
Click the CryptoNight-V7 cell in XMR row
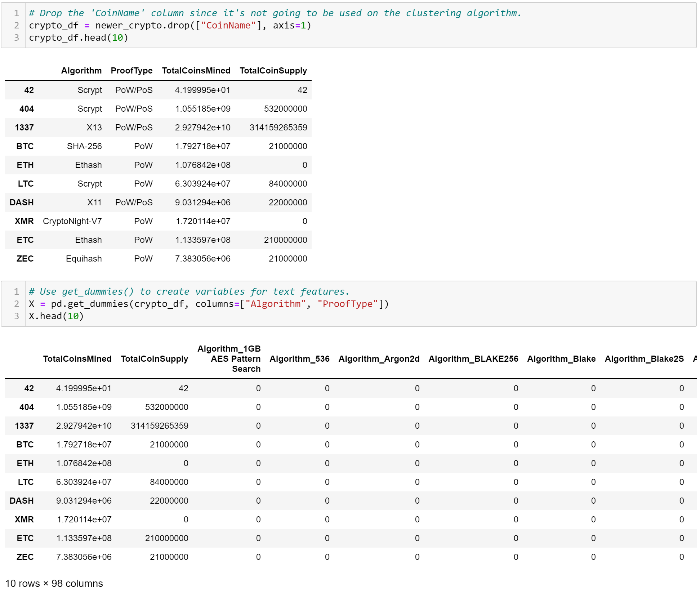(72, 221)
